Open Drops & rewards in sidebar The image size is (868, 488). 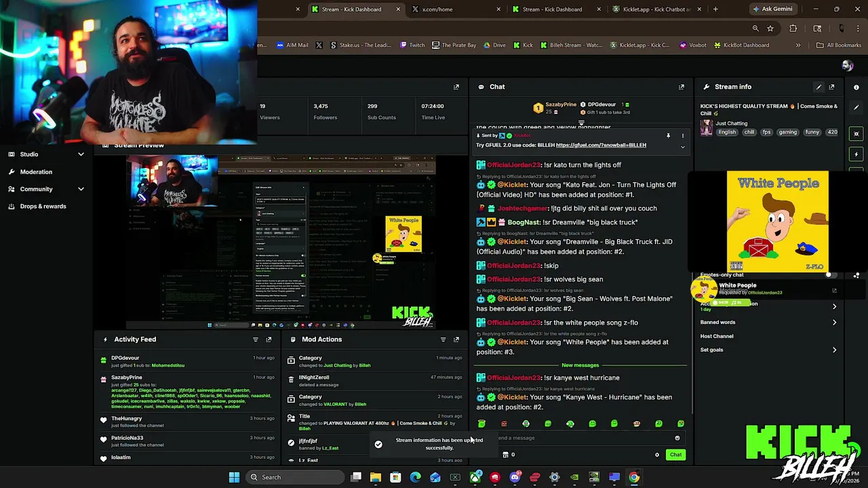tap(43, 207)
